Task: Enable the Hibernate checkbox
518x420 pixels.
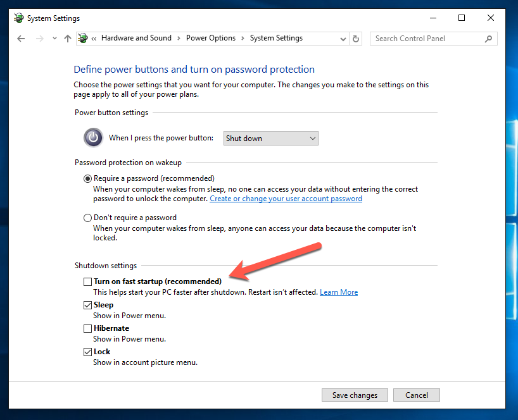Action: point(88,328)
